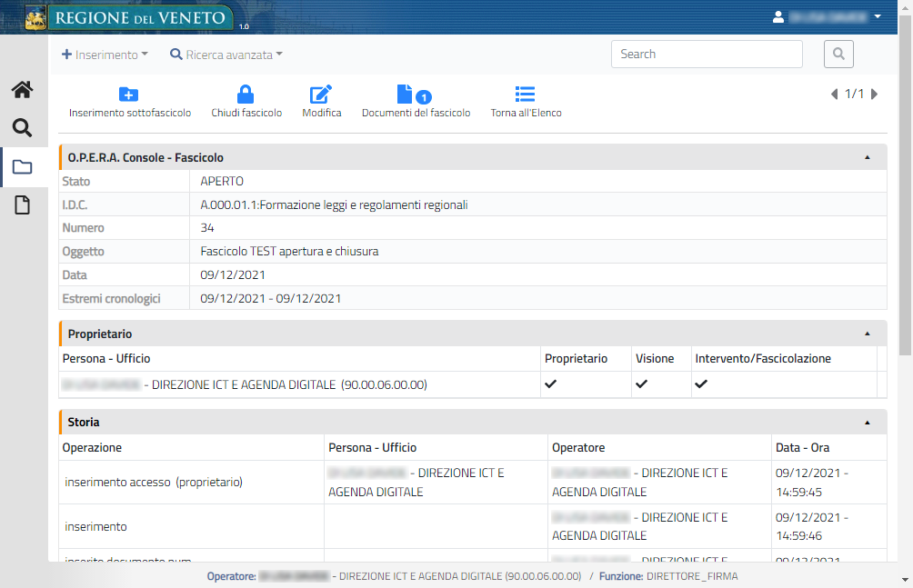Click the Inserimento sottofascicolo label

point(130,113)
